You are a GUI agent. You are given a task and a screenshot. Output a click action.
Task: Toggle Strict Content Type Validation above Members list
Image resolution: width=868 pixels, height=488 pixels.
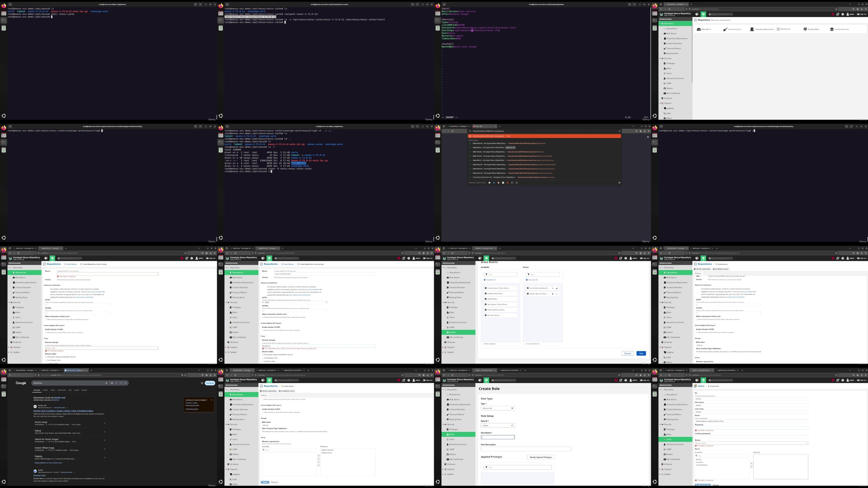tap(263, 431)
